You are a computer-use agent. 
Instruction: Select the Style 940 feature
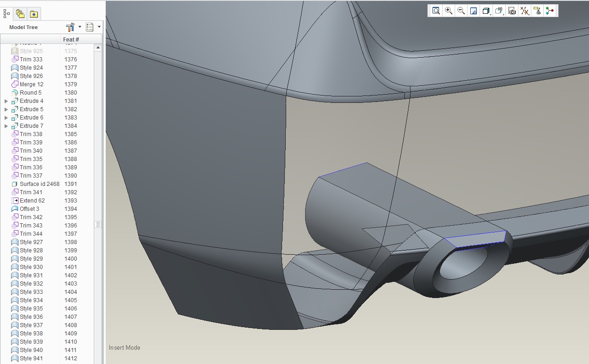click(x=31, y=350)
